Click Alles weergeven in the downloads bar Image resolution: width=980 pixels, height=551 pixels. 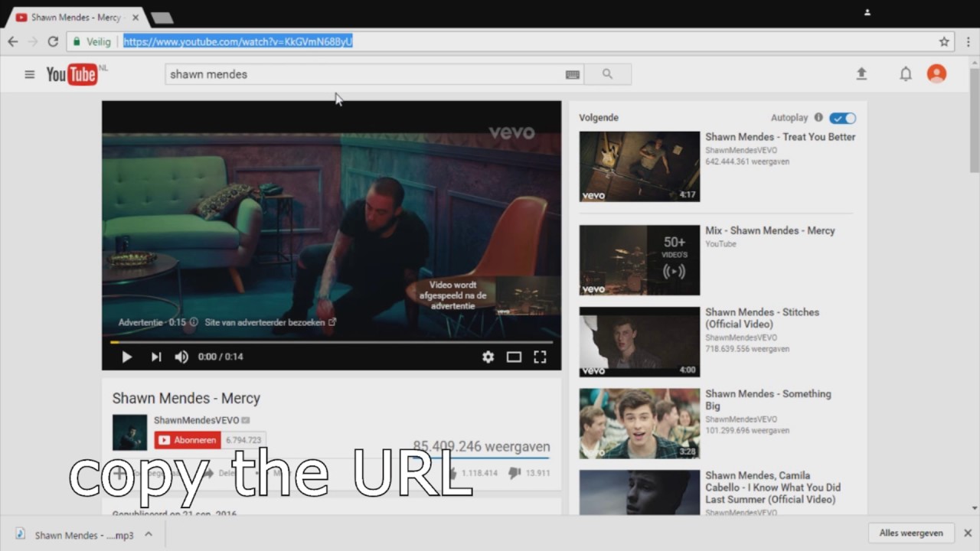911,533
